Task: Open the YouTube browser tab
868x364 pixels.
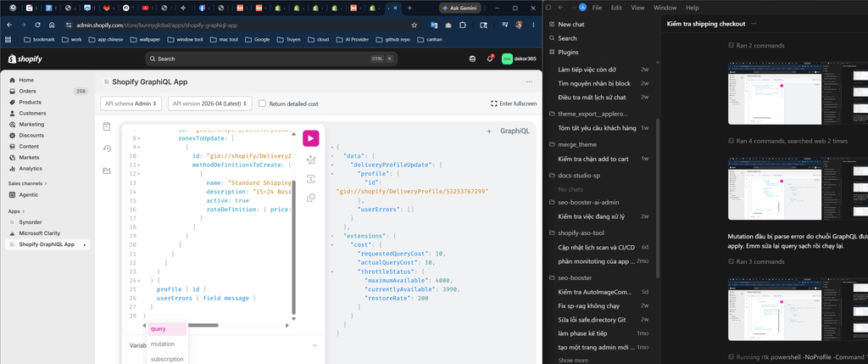Action: 145,8
